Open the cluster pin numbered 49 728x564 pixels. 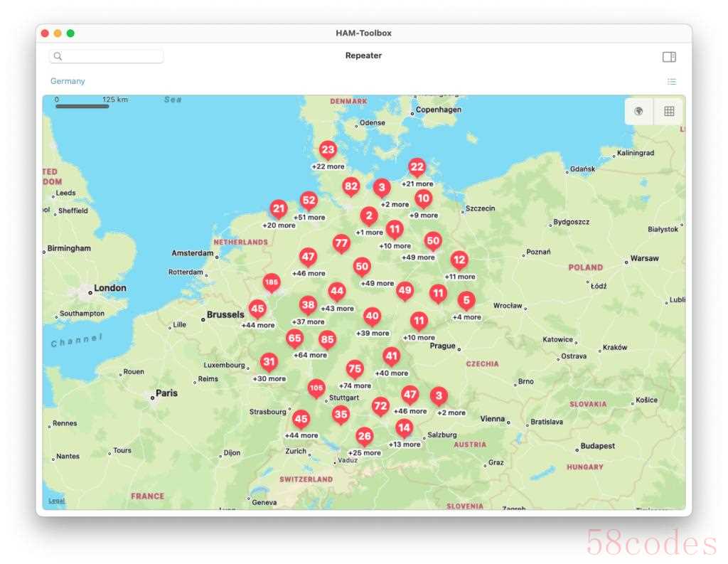coord(405,290)
